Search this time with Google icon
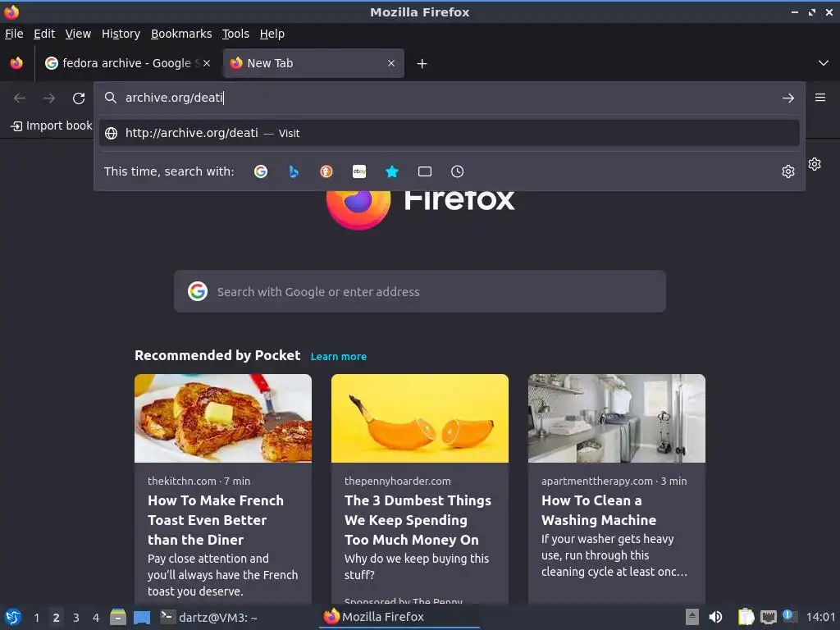 (261, 171)
